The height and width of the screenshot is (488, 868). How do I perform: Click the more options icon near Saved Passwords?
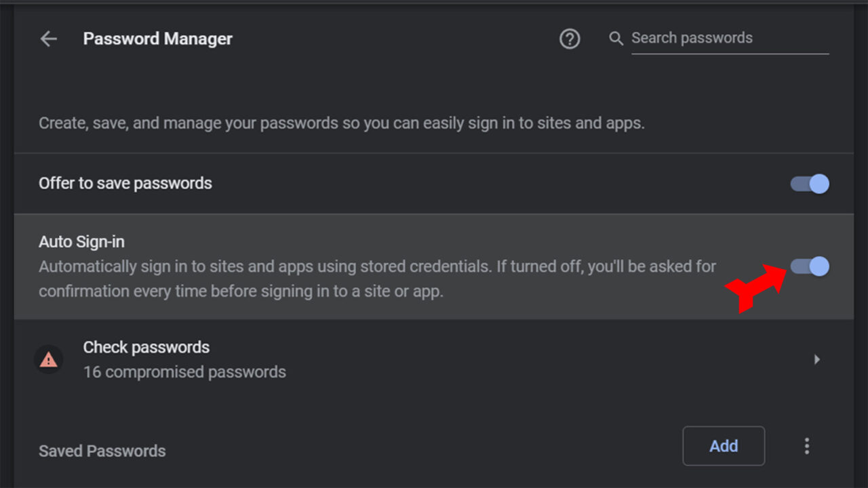(807, 446)
